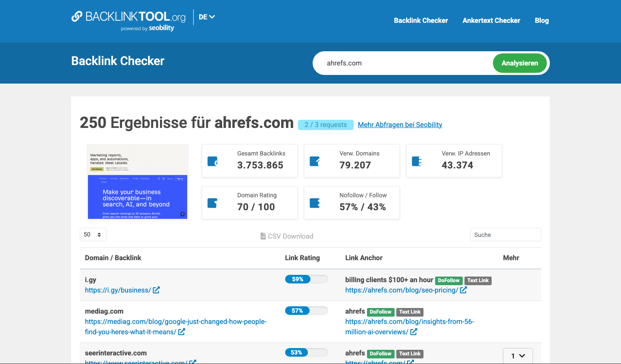
Task: Open the Ankertext Checker nav item
Action: pos(491,20)
